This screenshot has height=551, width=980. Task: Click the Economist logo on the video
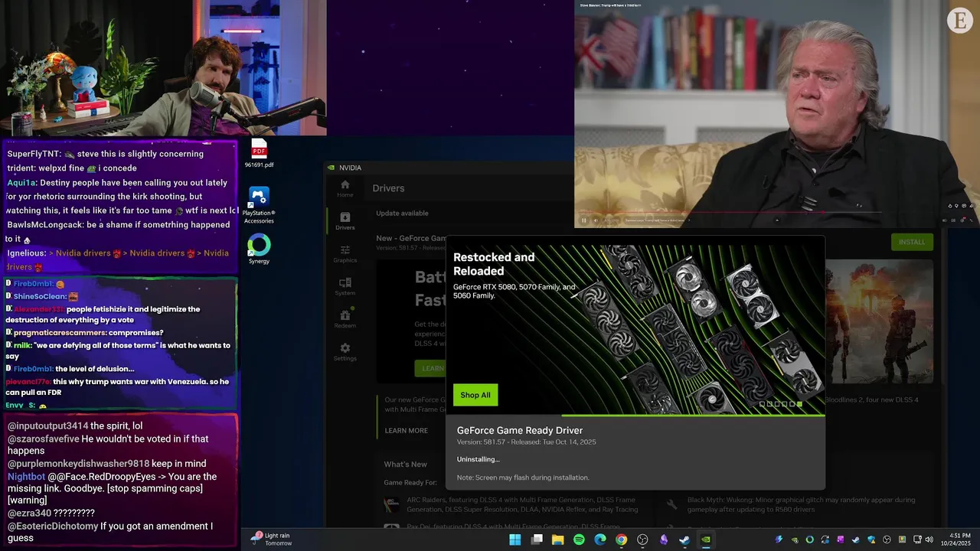pyautogui.click(x=960, y=20)
